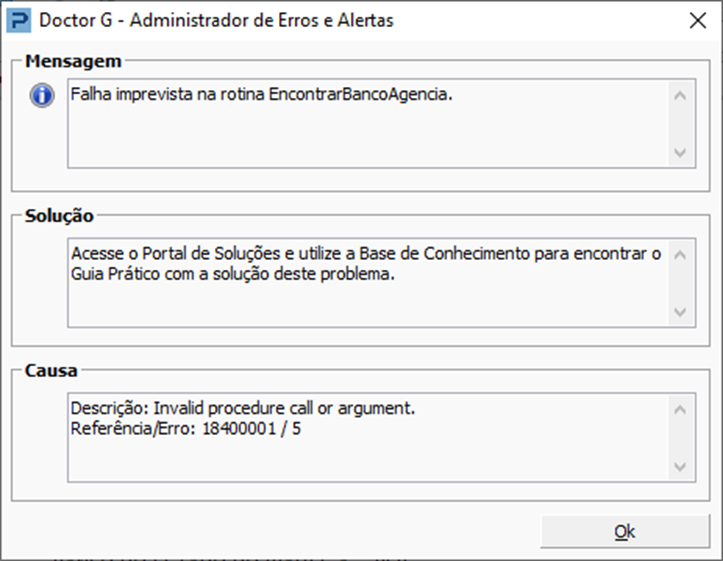Click the Doctor G app icon in title bar
Image resolution: width=723 pixels, height=561 pixels.
pyautogui.click(x=19, y=20)
